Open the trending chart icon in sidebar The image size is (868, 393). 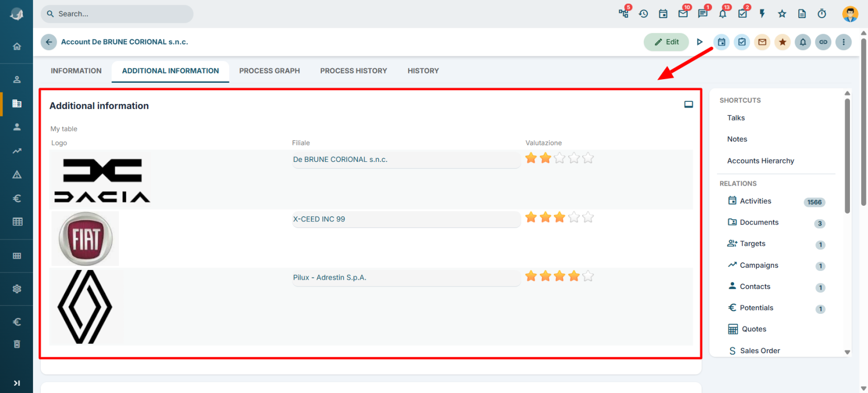[x=17, y=151]
